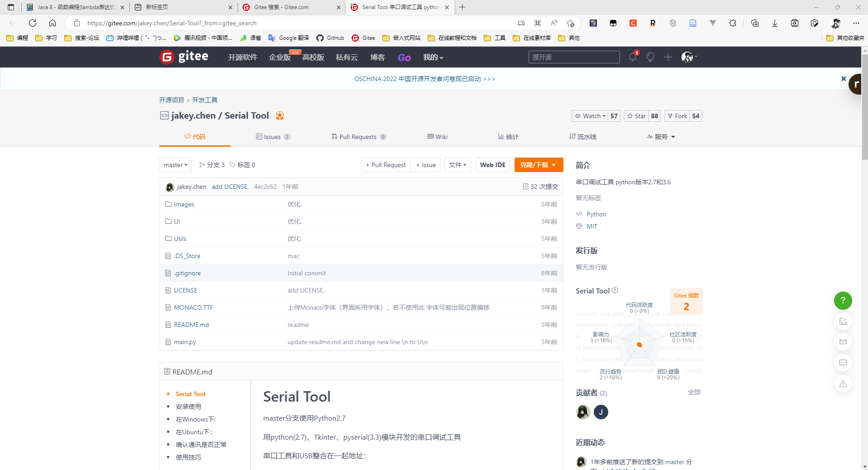Fork the Serial Tool repository

[x=677, y=116]
